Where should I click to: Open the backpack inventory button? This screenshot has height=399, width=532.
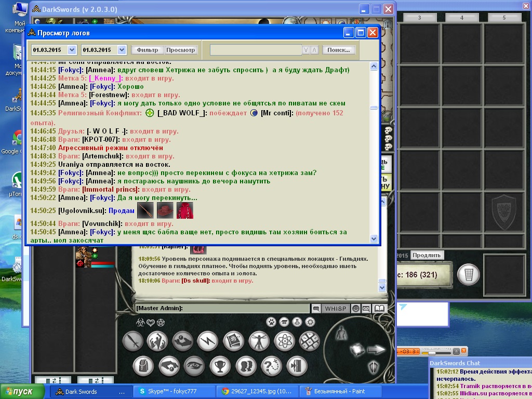(x=143, y=366)
